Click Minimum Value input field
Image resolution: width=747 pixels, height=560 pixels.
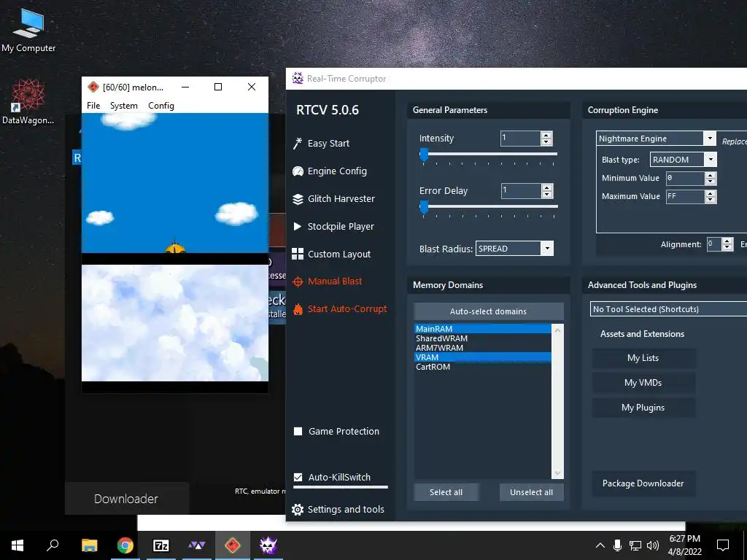[685, 179]
